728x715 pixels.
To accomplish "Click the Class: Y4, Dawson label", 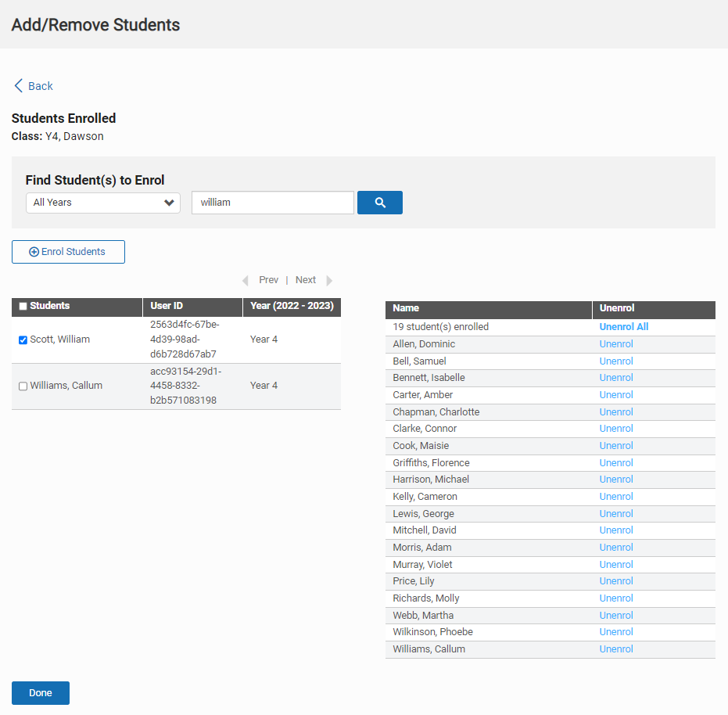I will tap(58, 136).
